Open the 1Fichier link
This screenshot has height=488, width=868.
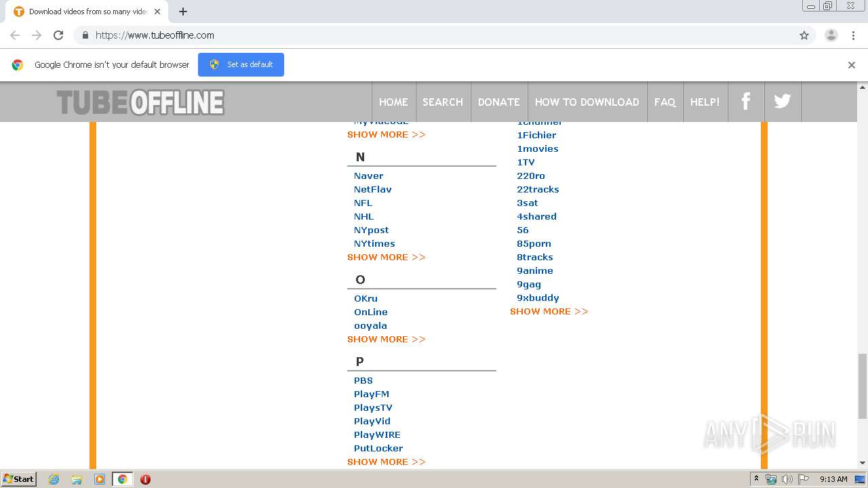point(536,135)
